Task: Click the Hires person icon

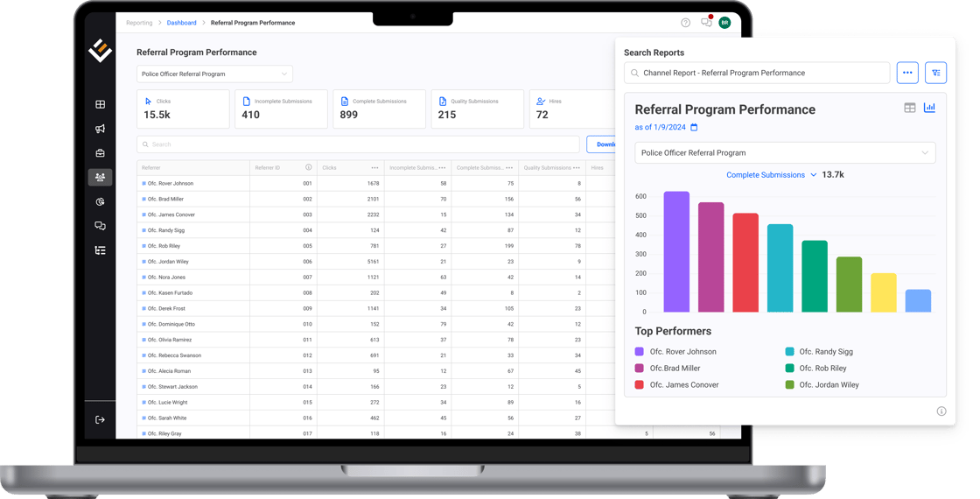Action: tap(541, 102)
